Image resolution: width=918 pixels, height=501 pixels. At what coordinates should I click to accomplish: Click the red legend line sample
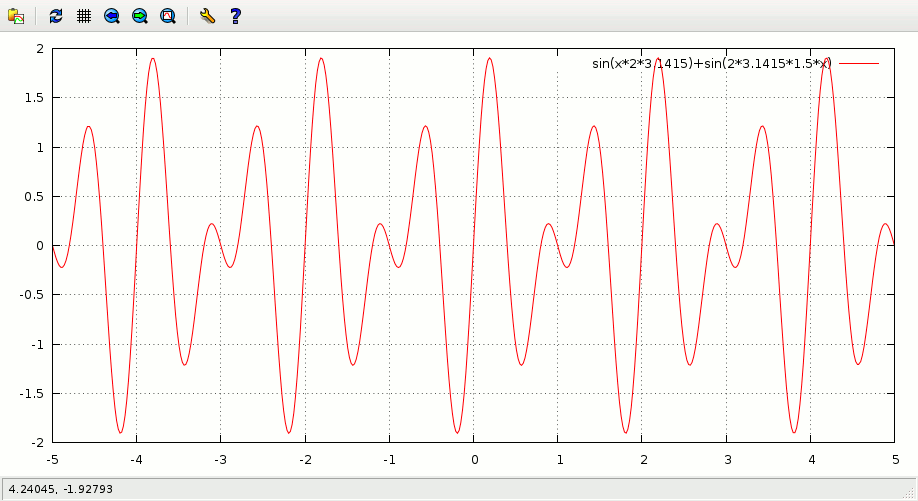[859, 63]
